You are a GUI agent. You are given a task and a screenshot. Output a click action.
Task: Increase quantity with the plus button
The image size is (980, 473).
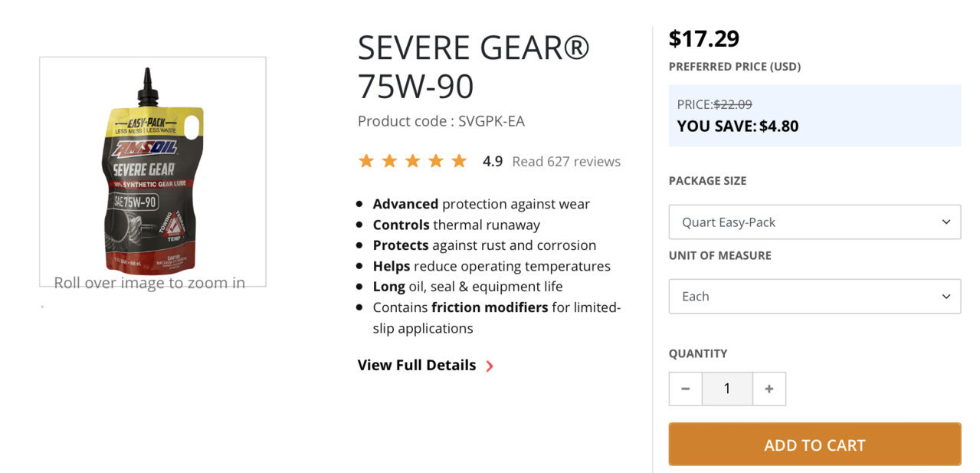(x=769, y=389)
